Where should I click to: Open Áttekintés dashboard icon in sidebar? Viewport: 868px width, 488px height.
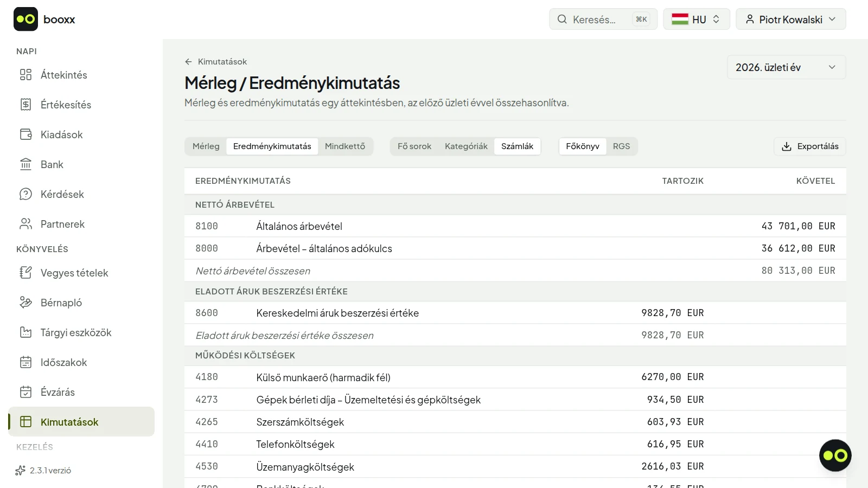pos(25,75)
